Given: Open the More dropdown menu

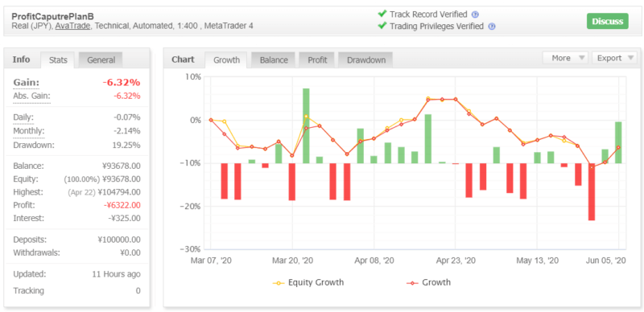Looking at the screenshot, I should click(x=565, y=58).
